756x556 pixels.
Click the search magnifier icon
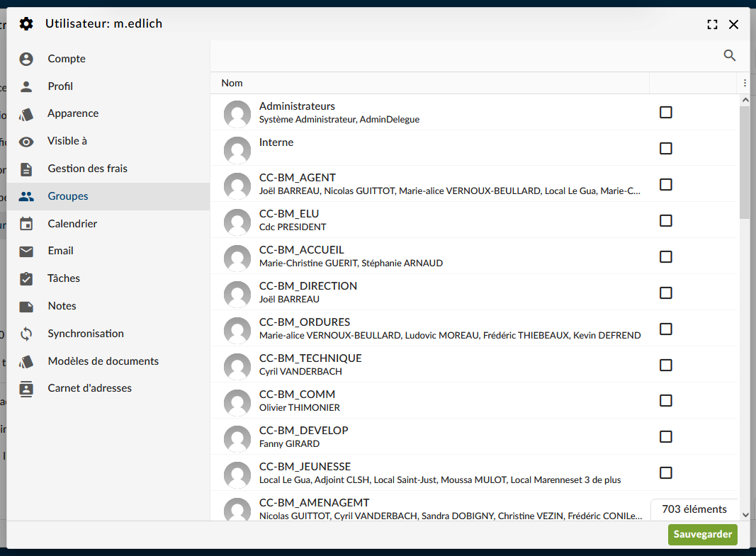point(729,55)
